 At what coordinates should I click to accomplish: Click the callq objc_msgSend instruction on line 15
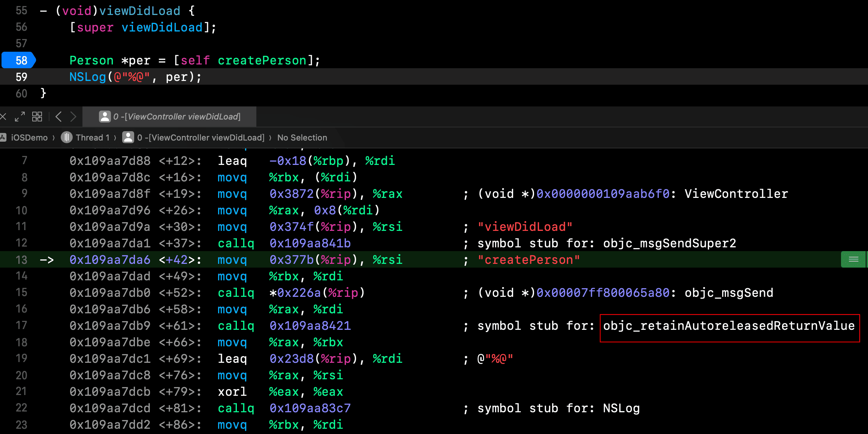click(x=236, y=293)
